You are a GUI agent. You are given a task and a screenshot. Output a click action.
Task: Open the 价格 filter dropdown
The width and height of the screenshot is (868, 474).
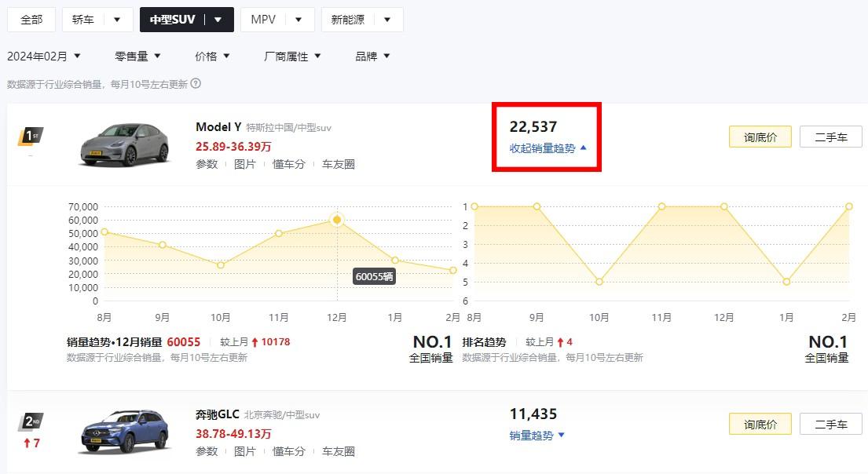[x=212, y=56]
